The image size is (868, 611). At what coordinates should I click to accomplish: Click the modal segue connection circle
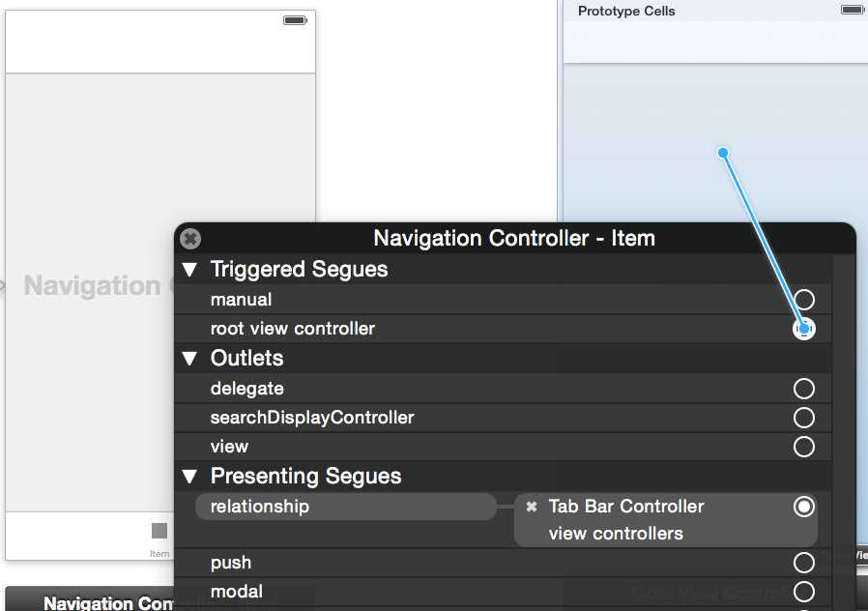(x=803, y=592)
